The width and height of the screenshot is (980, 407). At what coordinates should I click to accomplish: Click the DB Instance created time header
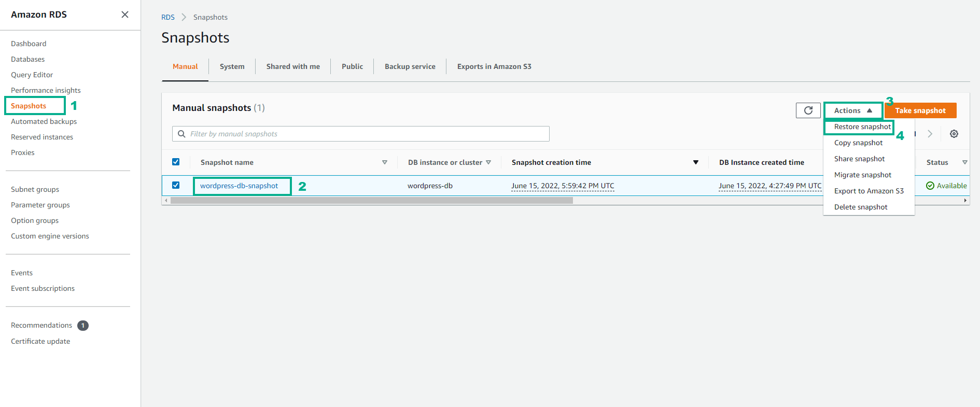pyautogui.click(x=762, y=162)
